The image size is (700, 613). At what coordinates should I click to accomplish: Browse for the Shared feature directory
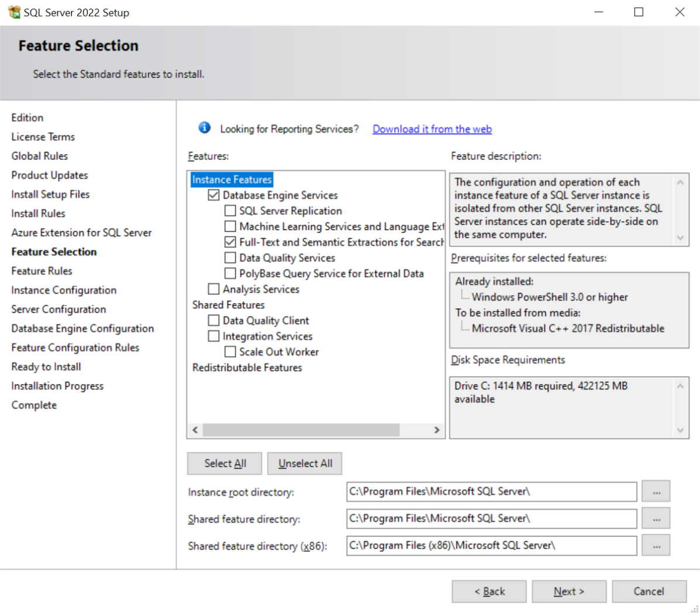pos(656,519)
